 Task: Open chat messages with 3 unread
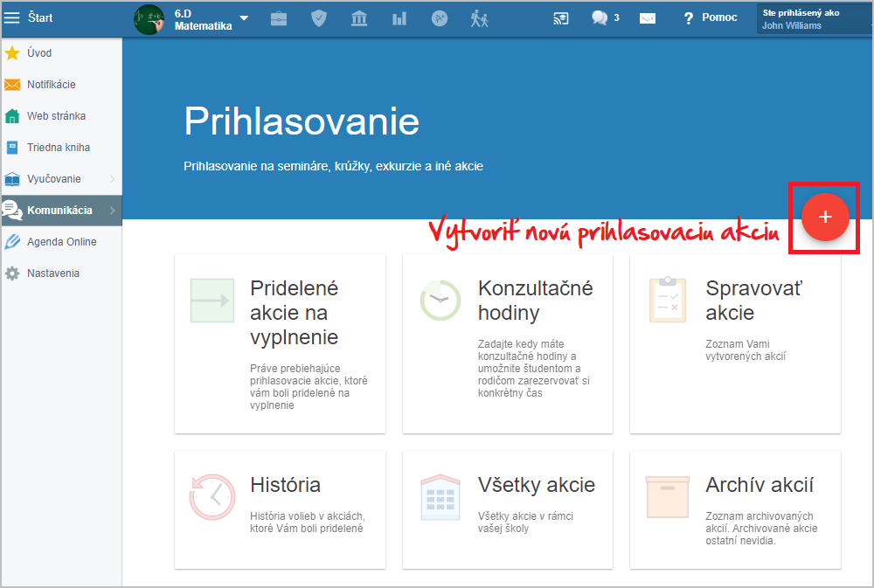pyautogui.click(x=606, y=17)
